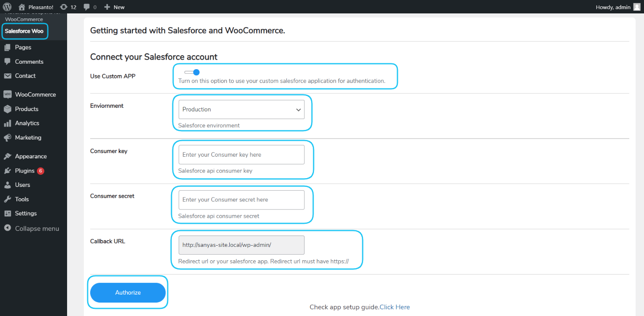Open the Environment dropdown showing Production
The image size is (644, 316).
(x=241, y=109)
